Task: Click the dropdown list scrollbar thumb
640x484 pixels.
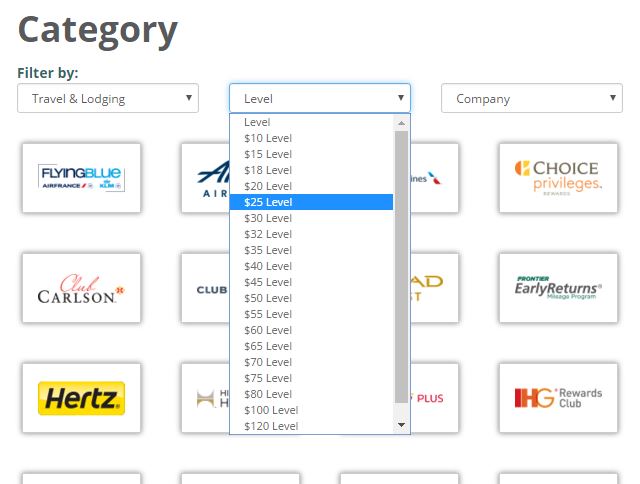Action: coord(401,267)
